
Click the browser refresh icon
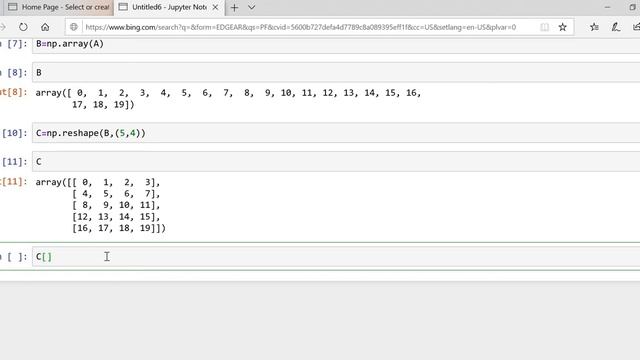click(x=23, y=27)
